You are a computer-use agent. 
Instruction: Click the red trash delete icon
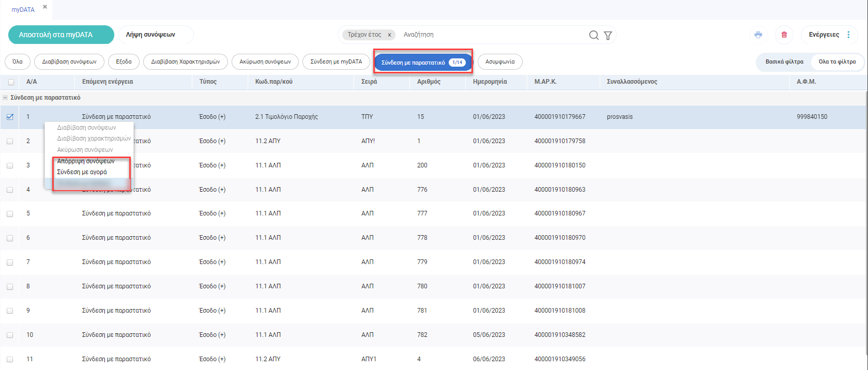click(x=784, y=35)
